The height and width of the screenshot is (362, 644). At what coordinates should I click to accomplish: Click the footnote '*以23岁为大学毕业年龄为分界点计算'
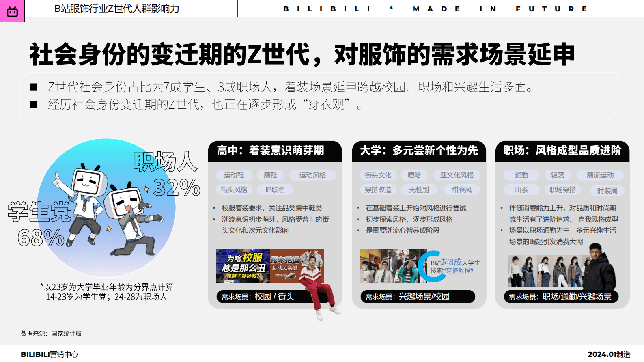(107, 287)
